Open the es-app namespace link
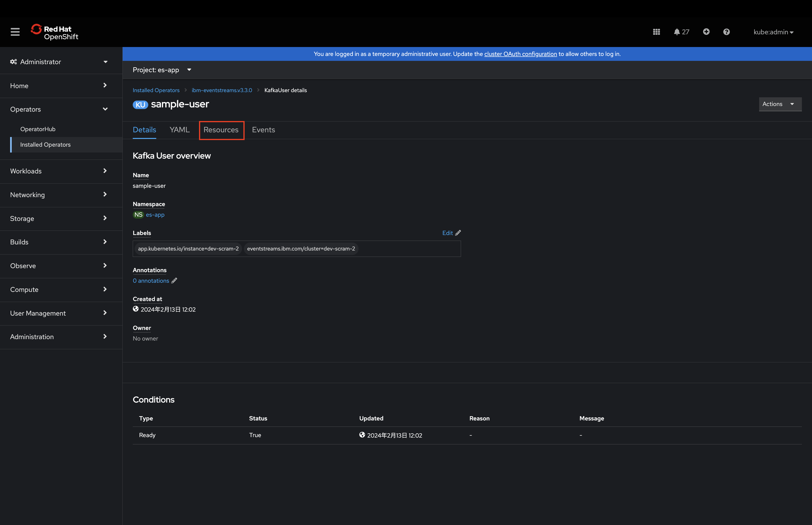This screenshot has width=812, height=525. pos(155,215)
